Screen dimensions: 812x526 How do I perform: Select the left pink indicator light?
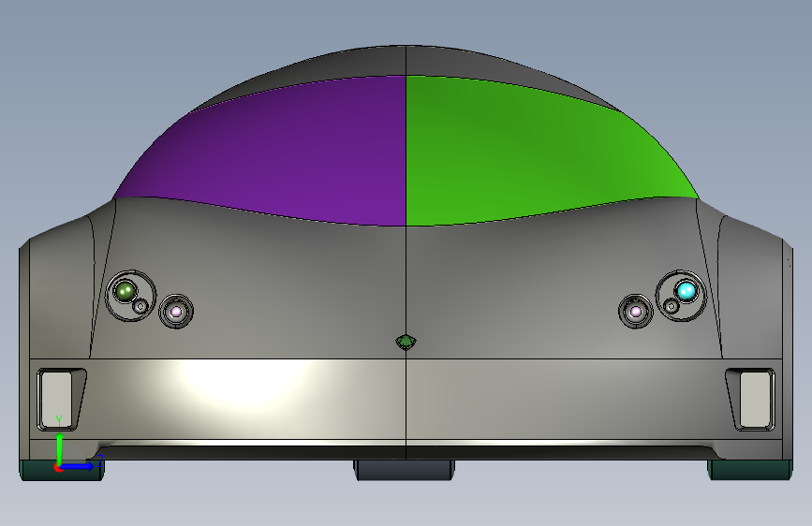point(176,312)
